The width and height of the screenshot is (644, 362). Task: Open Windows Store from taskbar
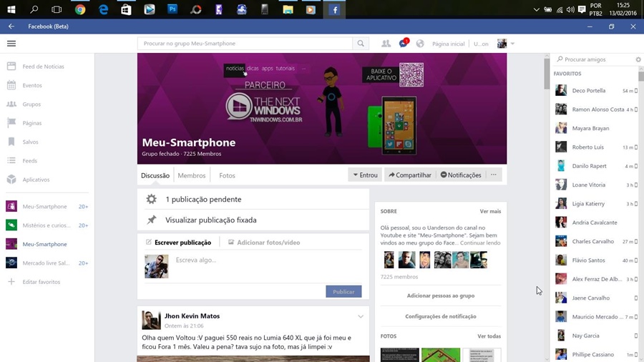(x=126, y=9)
